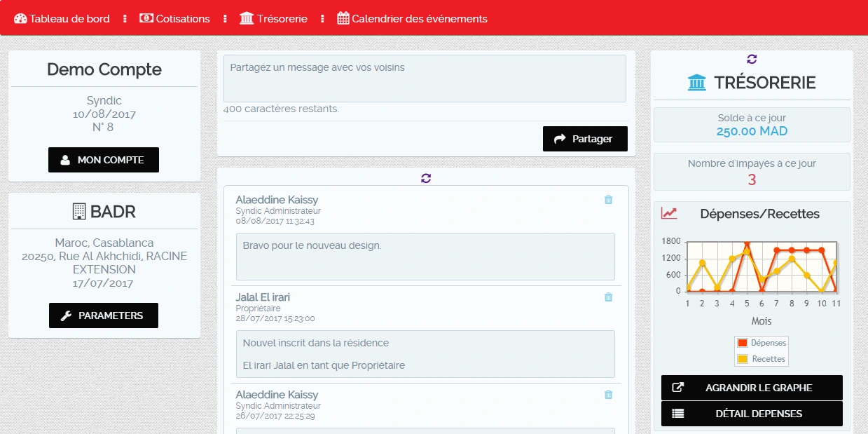
Task: Toggle Dépenses series in chart legend
Action: coord(762,343)
